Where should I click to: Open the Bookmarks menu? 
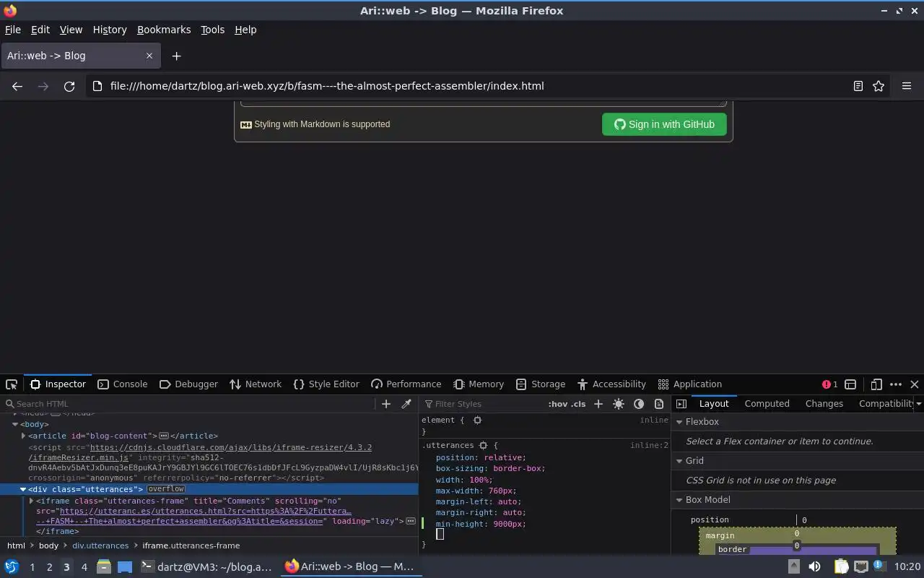[x=164, y=30]
